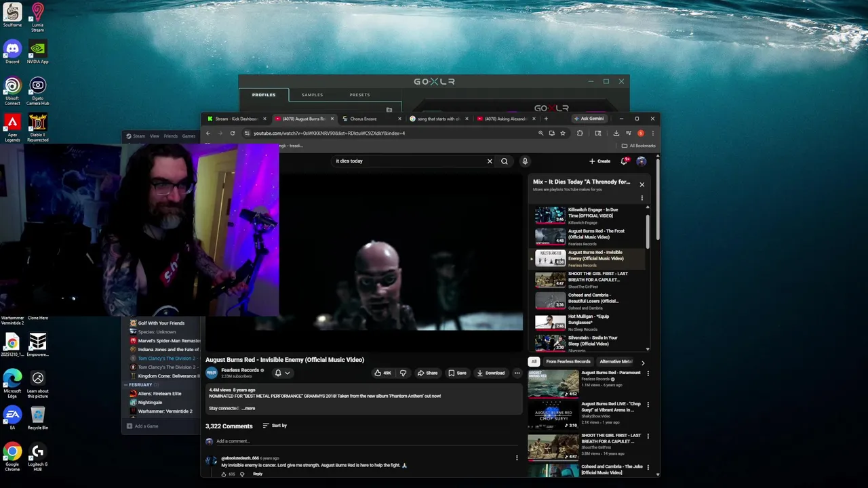Open Chrome downloads icon
This screenshot has width=868, height=488.
(616, 133)
